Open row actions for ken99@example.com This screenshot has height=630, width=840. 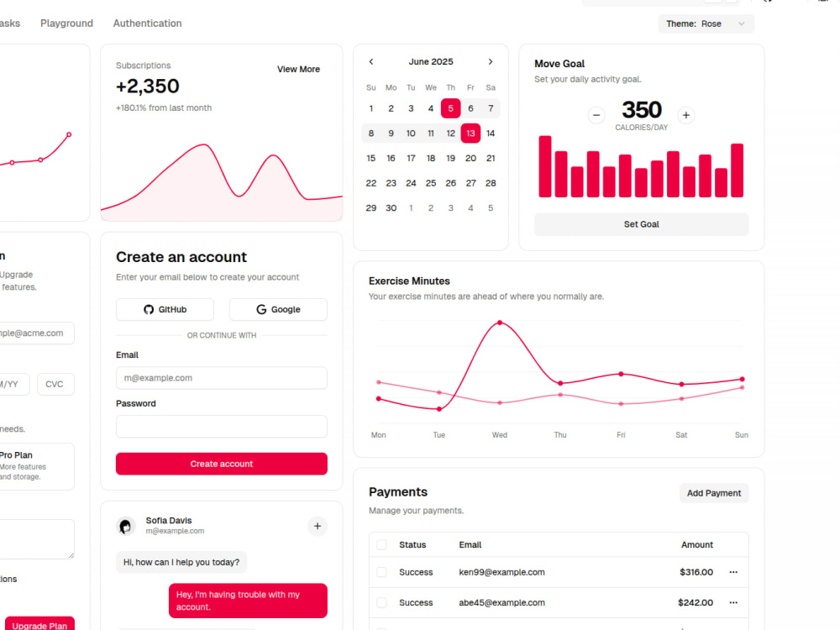pyautogui.click(x=733, y=572)
